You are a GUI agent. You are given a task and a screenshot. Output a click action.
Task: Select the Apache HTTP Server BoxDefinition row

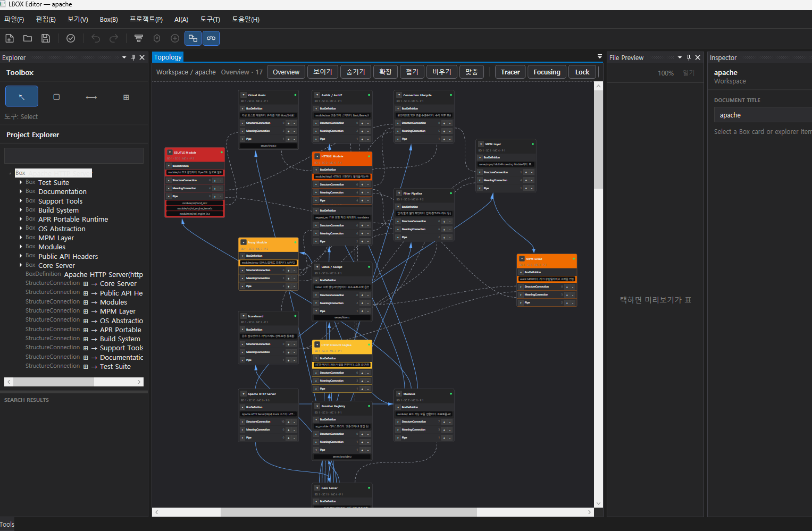tap(85, 274)
